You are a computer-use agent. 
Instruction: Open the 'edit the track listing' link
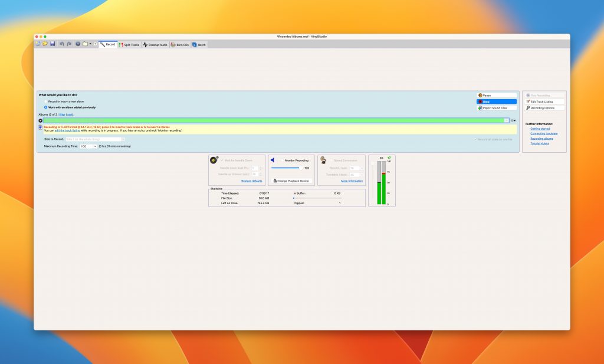[67, 130]
